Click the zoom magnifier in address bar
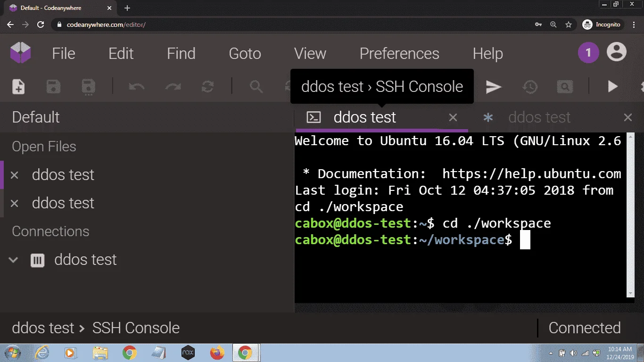 pos(553,25)
